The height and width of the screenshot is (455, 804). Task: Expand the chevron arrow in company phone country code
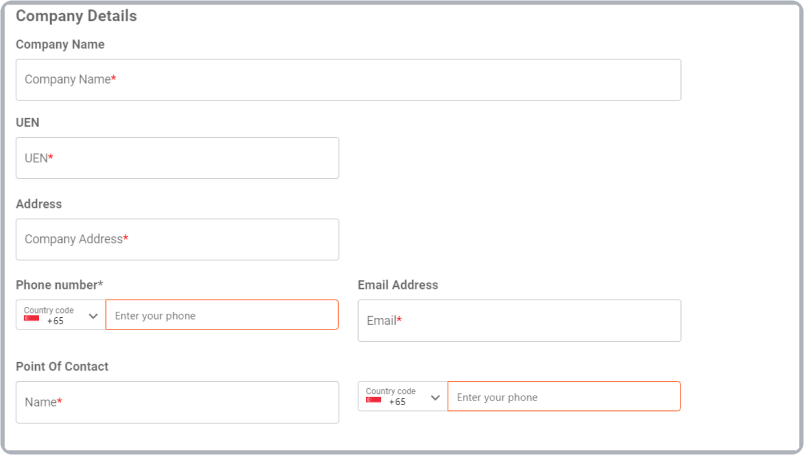coord(93,316)
